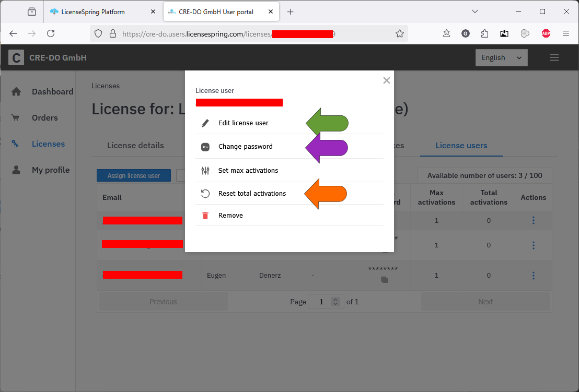This screenshot has width=579, height=392.
Task: Click Previous page button
Action: pos(163,302)
